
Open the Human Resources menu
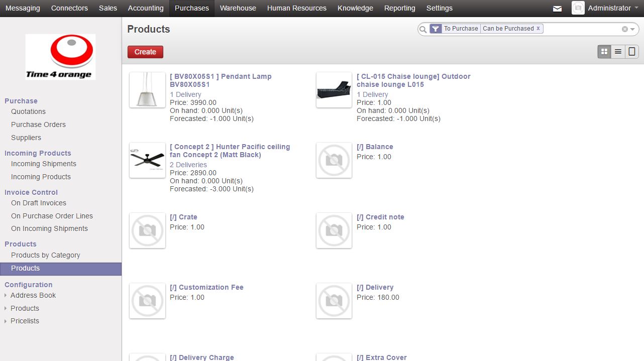(297, 8)
